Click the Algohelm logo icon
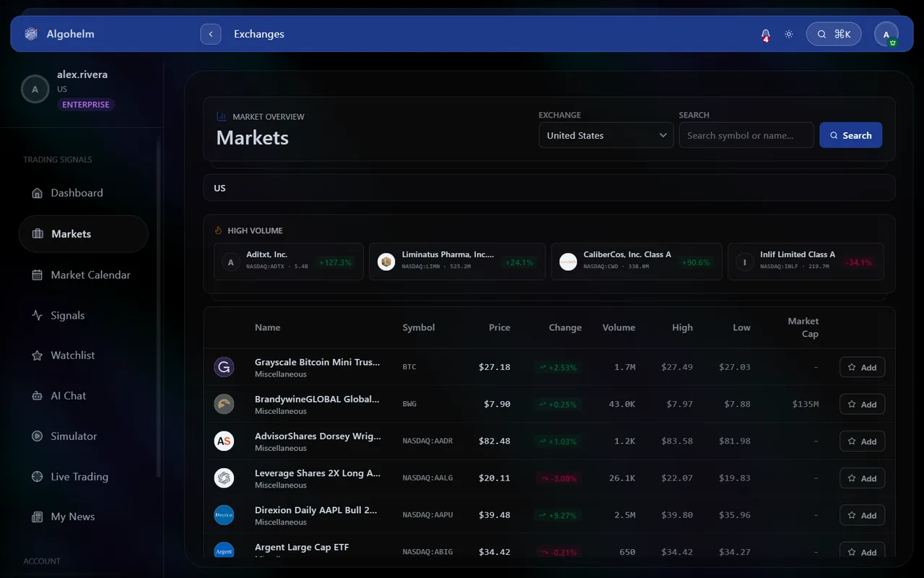 click(31, 34)
